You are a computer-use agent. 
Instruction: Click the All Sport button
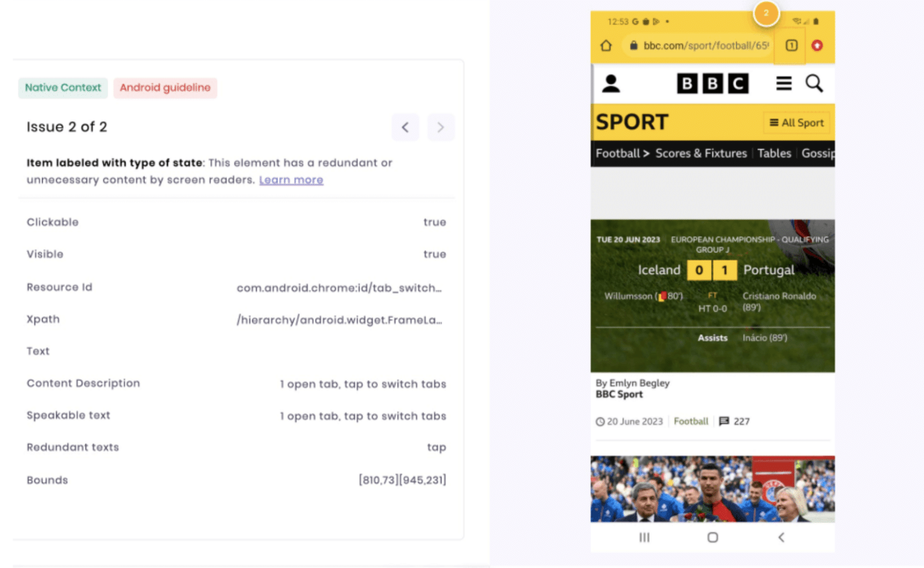point(796,122)
